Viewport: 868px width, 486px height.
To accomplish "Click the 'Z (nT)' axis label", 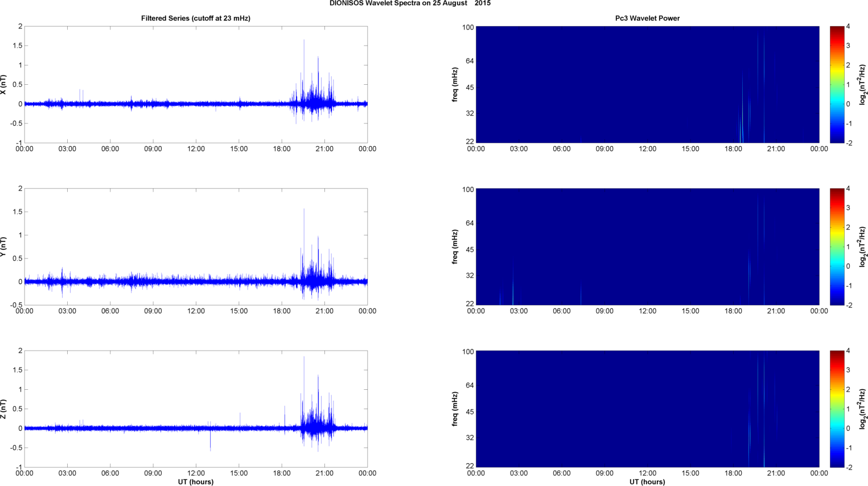I will [4, 409].
